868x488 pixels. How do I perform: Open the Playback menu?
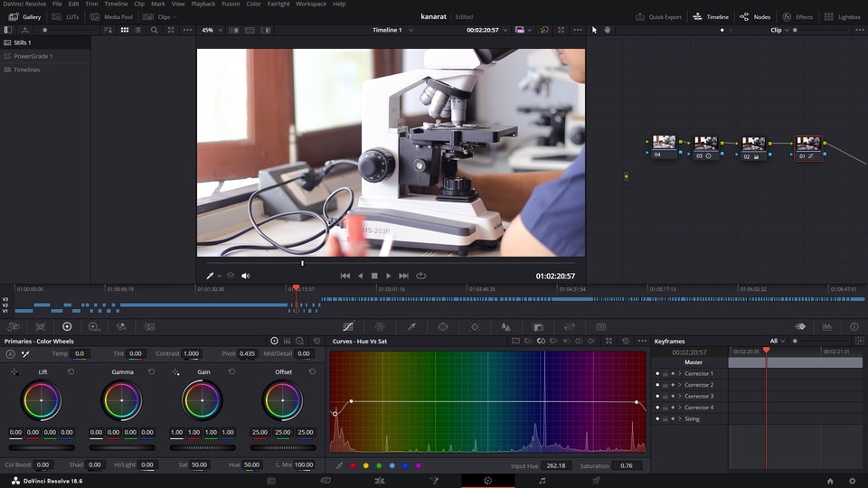pyautogui.click(x=203, y=4)
